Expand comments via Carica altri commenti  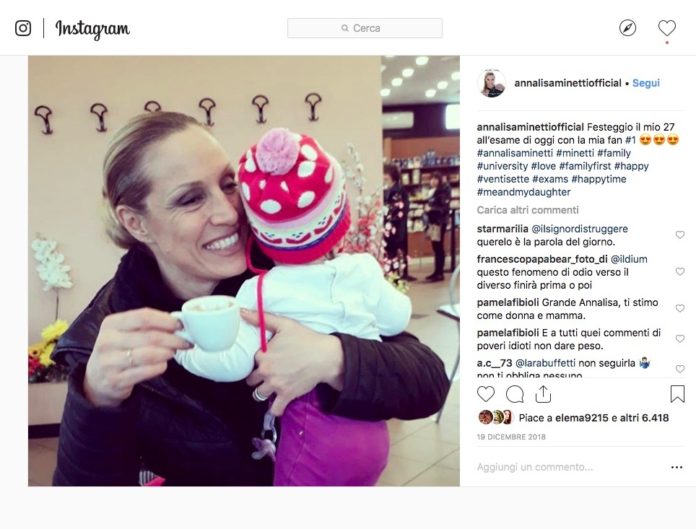(528, 210)
